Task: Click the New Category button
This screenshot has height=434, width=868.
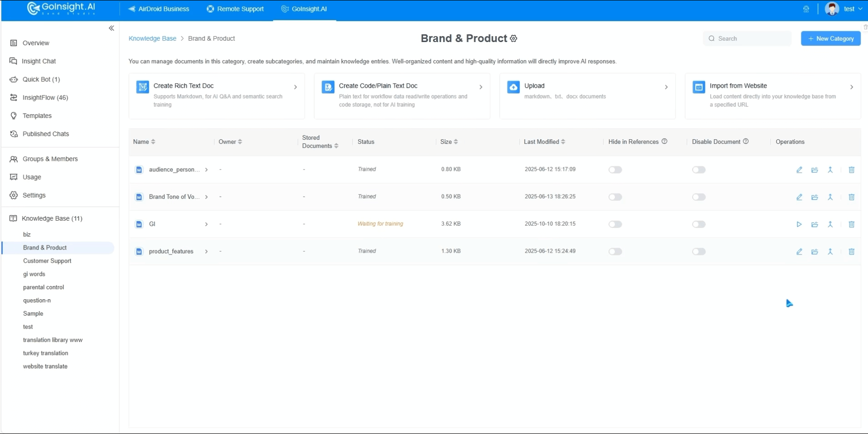Action: tap(830, 39)
